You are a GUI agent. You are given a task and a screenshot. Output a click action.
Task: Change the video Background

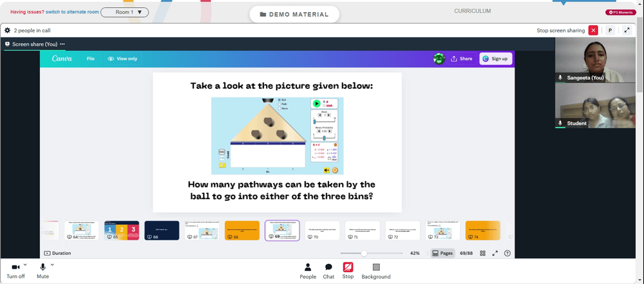pyautogui.click(x=376, y=271)
